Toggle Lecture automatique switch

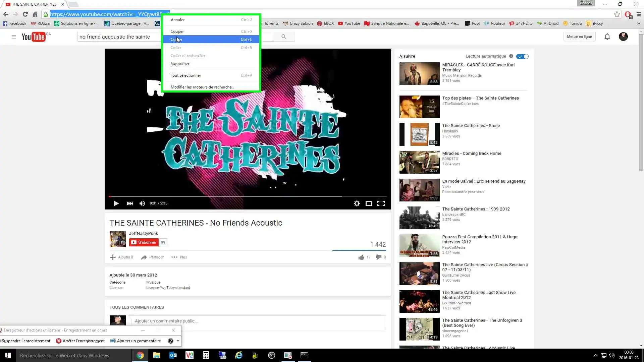pos(522,56)
